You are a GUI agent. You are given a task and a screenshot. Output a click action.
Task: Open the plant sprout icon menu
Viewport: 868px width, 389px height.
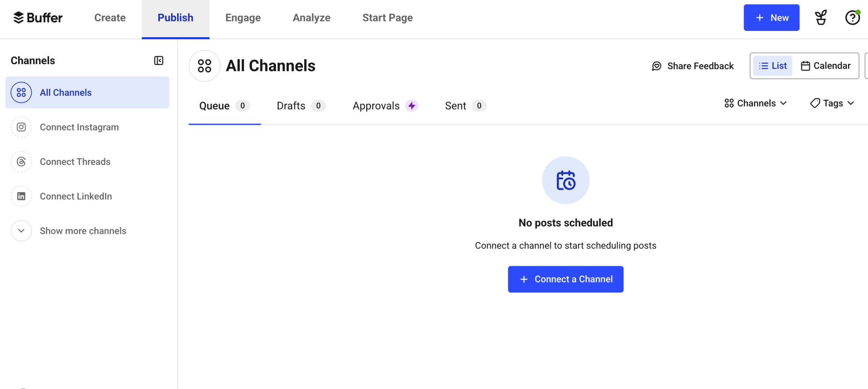821,18
